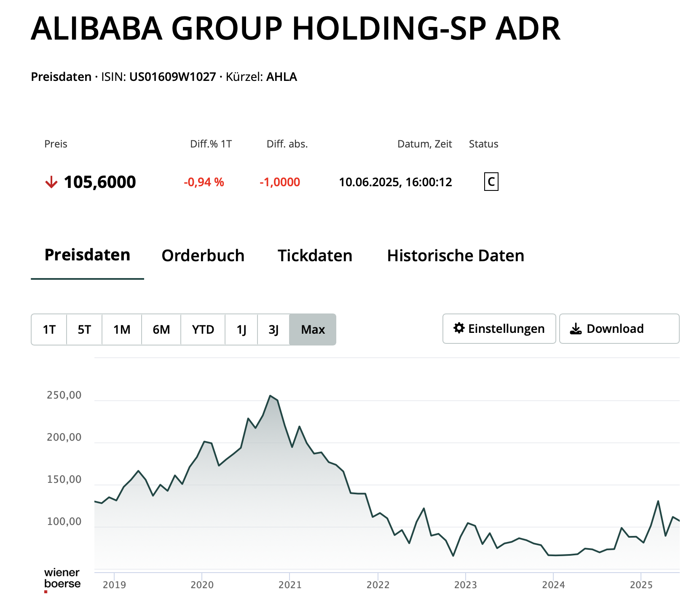Image resolution: width=697 pixels, height=616 pixels.
Task: Click the download arrow icon
Action: point(576,329)
